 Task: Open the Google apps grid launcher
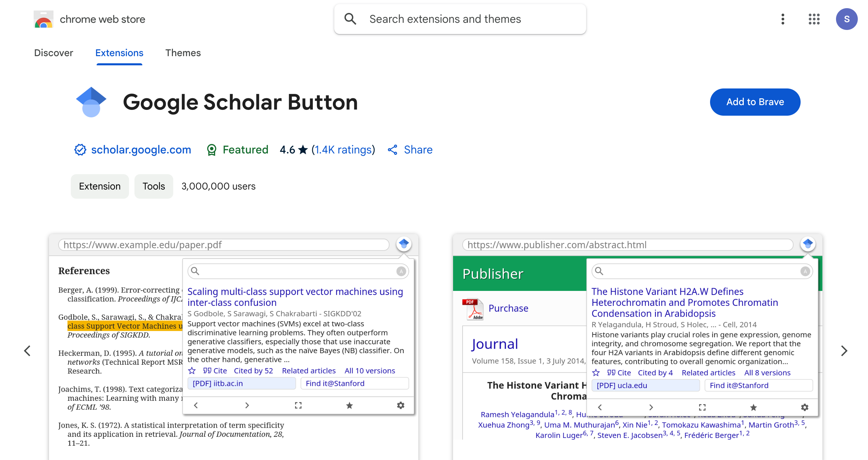coord(814,19)
